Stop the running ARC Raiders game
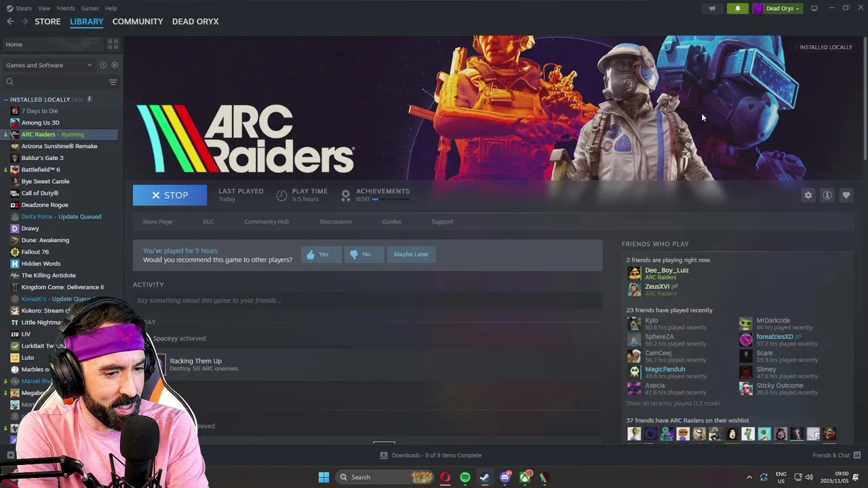868x488 pixels. coord(170,195)
